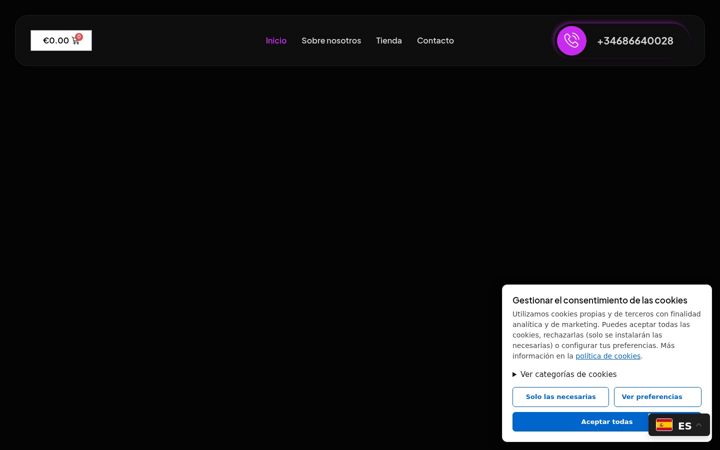Click the cookie consent heading text
The image size is (720, 450).
click(600, 300)
